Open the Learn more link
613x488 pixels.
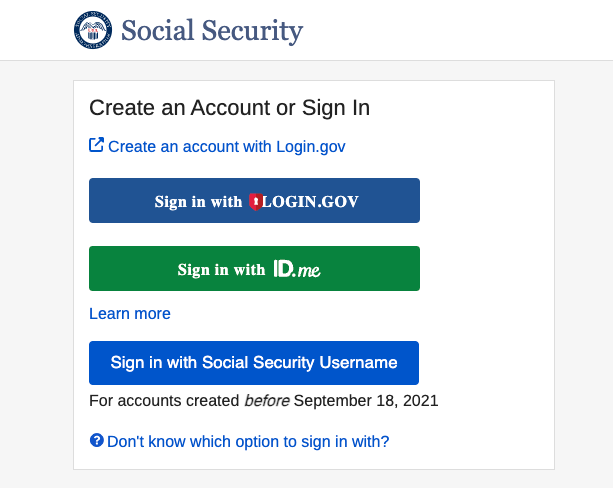(x=130, y=314)
